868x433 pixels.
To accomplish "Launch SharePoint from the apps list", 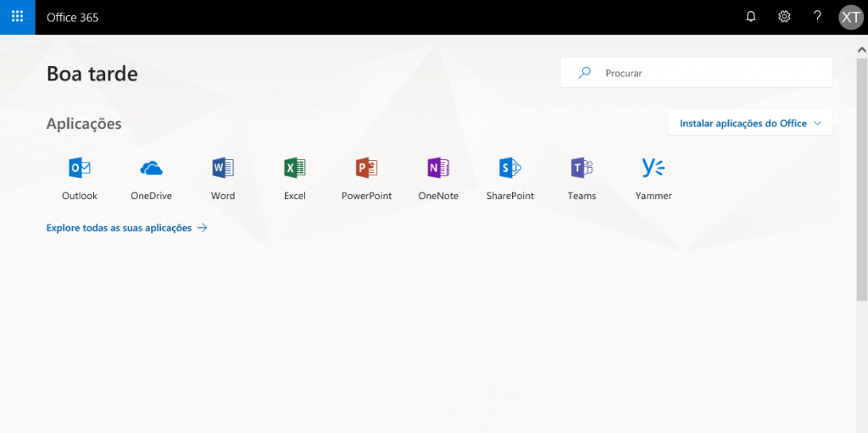I will tap(509, 178).
